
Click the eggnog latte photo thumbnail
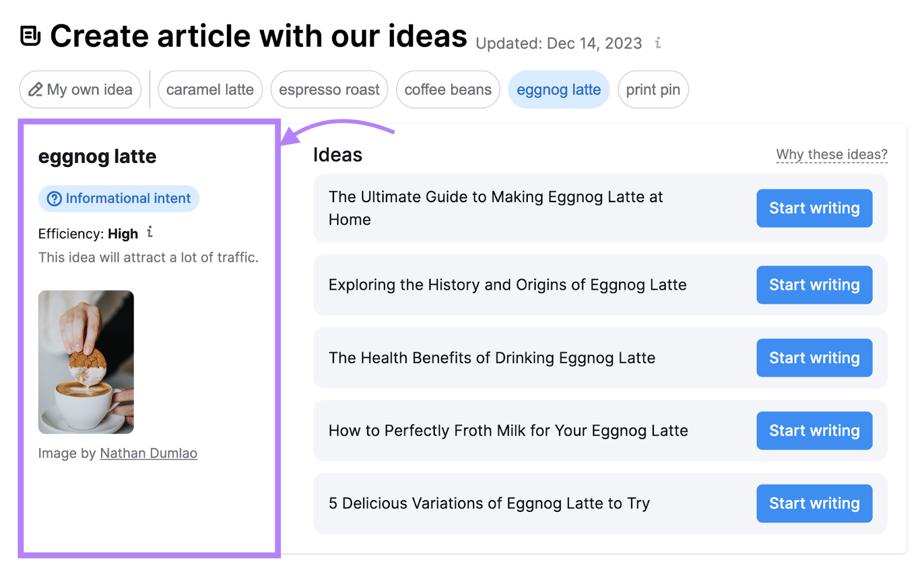(x=85, y=362)
